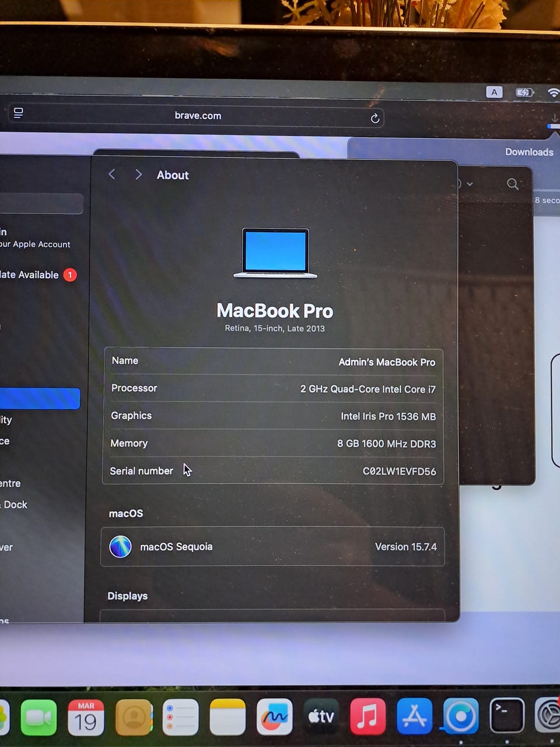
Task: Open the input source 'A' menu bar item
Action: tap(494, 92)
